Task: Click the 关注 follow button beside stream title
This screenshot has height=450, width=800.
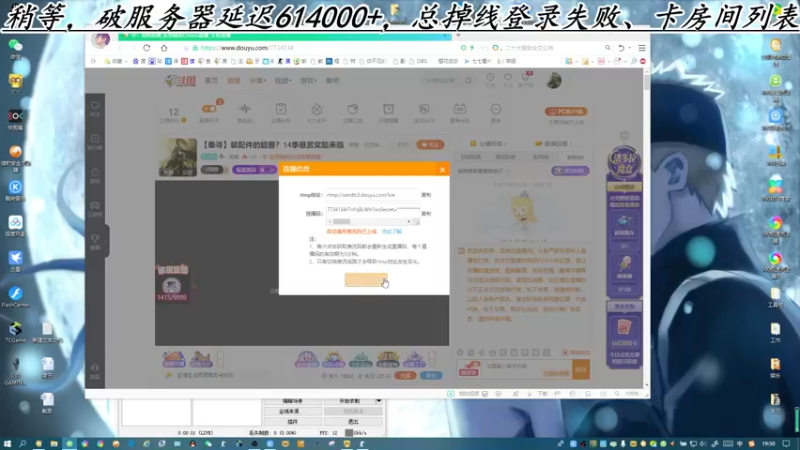Action: pos(430,145)
